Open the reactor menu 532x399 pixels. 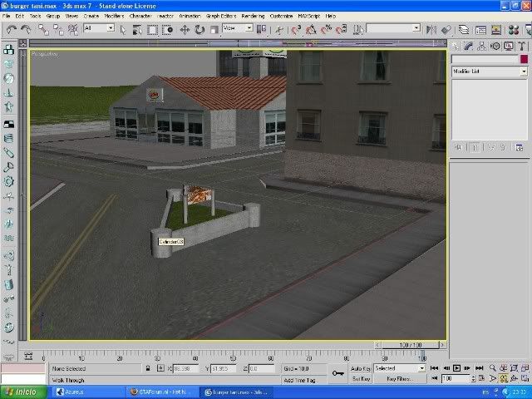click(x=165, y=16)
